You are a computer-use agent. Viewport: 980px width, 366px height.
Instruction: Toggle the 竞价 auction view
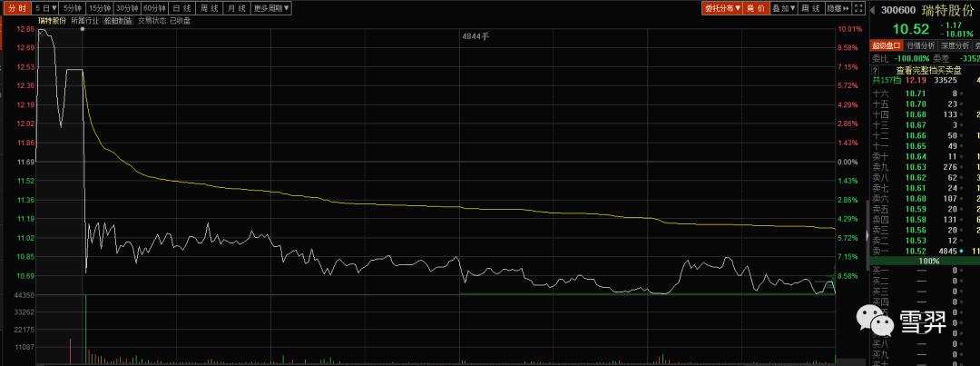[x=756, y=8]
